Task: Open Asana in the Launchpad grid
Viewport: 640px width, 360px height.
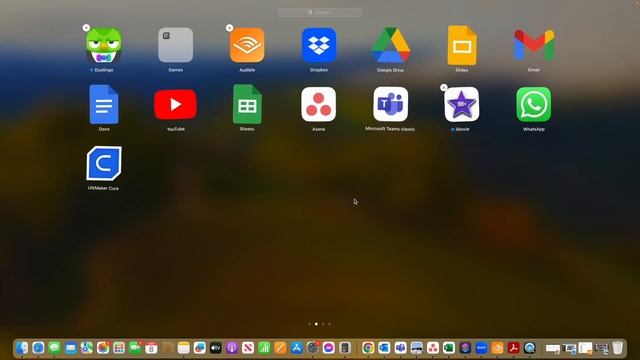Action: (319, 104)
